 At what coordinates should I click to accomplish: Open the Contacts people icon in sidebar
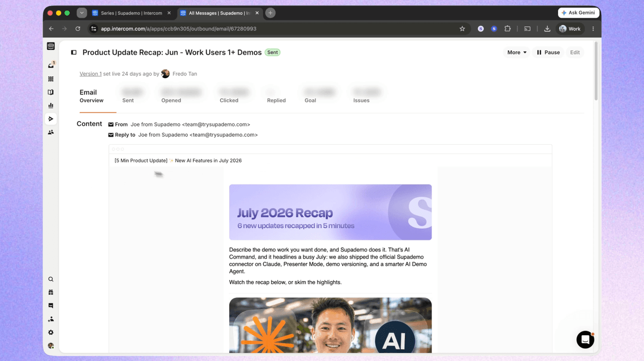point(51,132)
